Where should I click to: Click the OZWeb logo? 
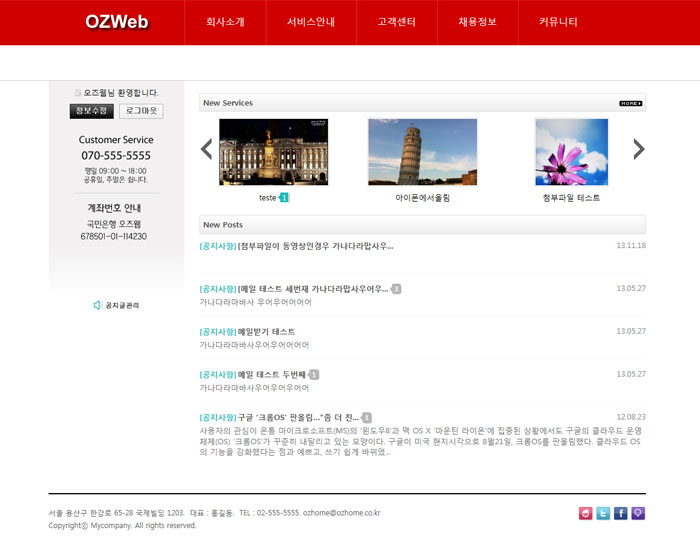117,21
